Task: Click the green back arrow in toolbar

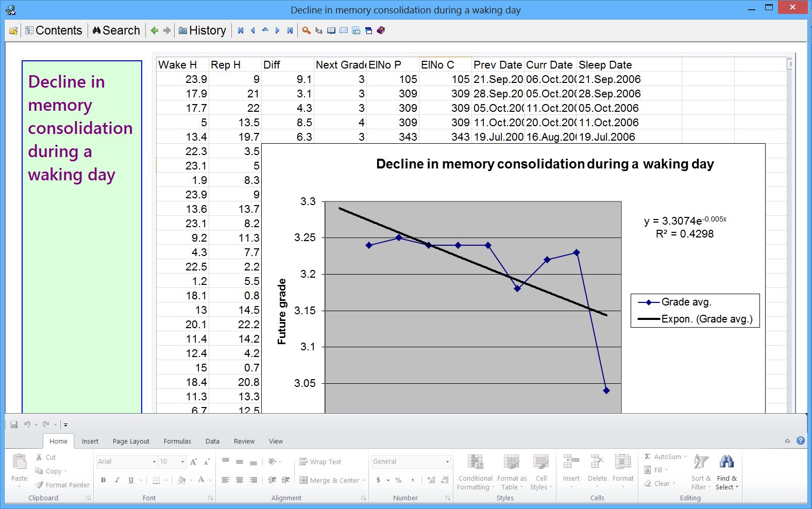Action: [x=154, y=31]
